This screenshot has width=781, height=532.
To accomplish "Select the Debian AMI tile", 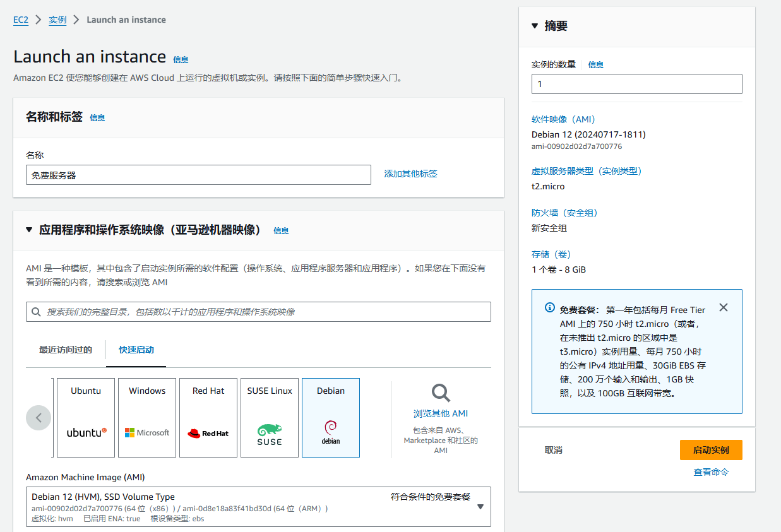I will (x=331, y=417).
